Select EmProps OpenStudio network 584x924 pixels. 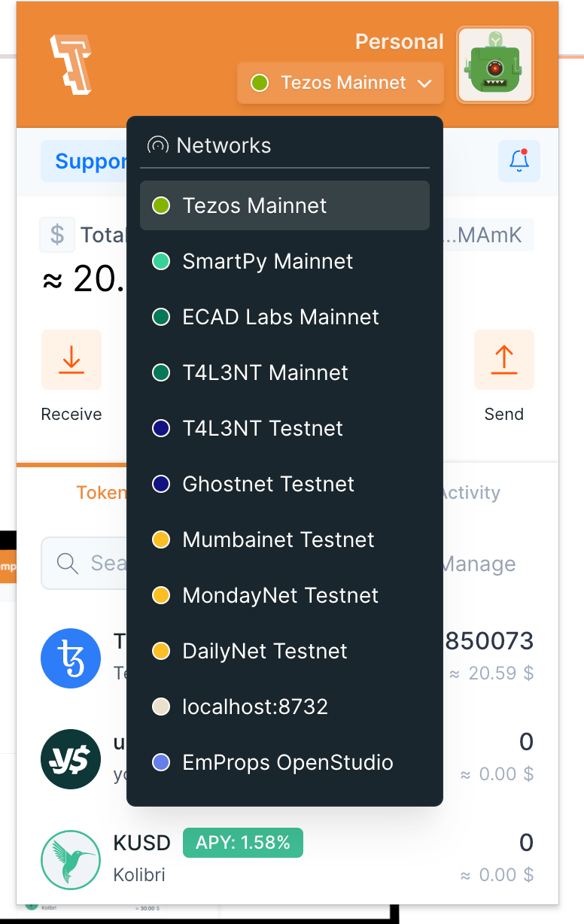tap(284, 762)
